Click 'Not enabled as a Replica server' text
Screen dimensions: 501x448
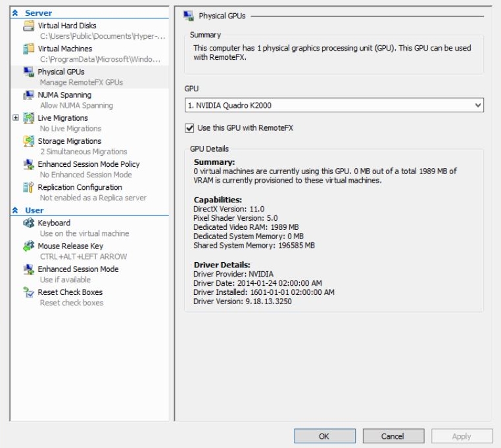click(x=93, y=198)
